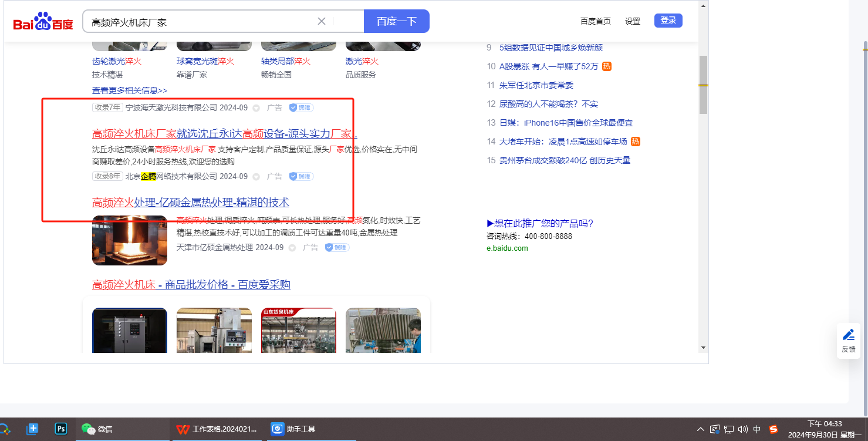Click the 保障 shield badge on 宁波海天 ad
Screen dimensions: 868x441
tap(301, 108)
